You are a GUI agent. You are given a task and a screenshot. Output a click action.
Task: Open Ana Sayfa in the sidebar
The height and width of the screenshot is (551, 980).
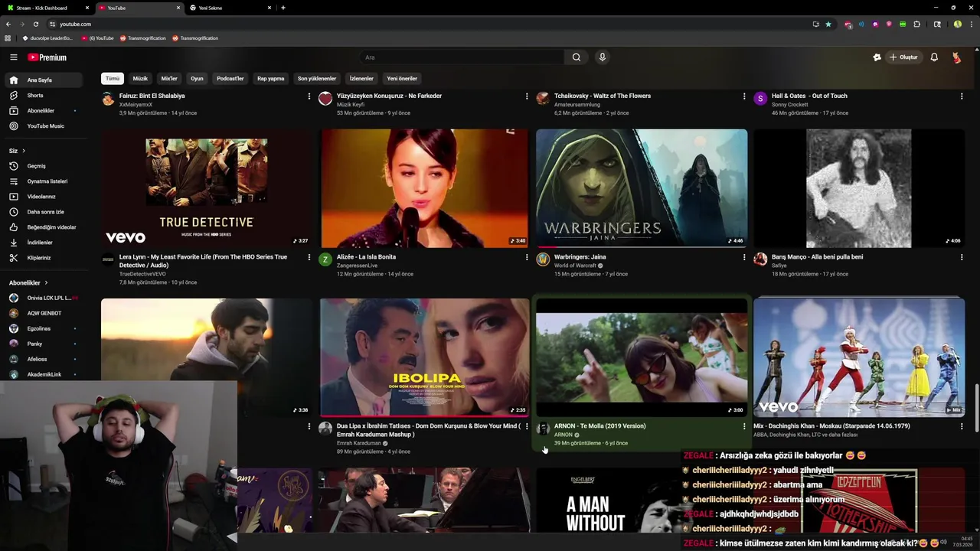click(x=43, y=80)
